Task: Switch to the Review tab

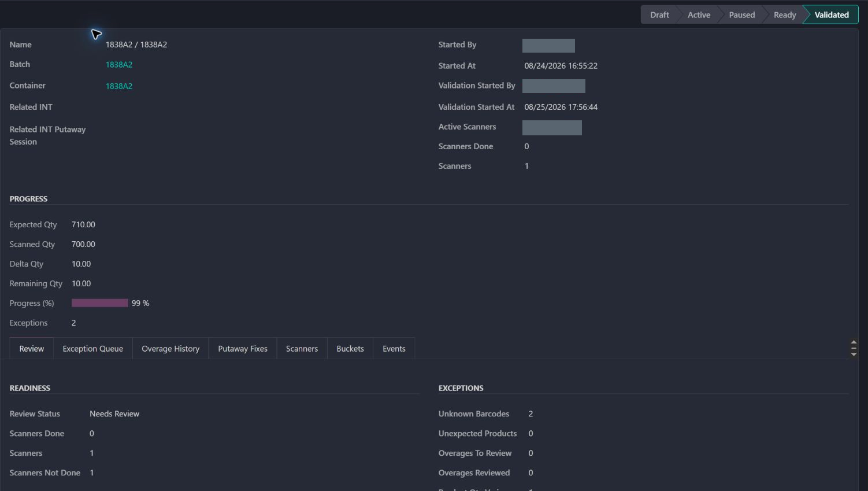Action: pyautogui.click(x=32, y=349)
